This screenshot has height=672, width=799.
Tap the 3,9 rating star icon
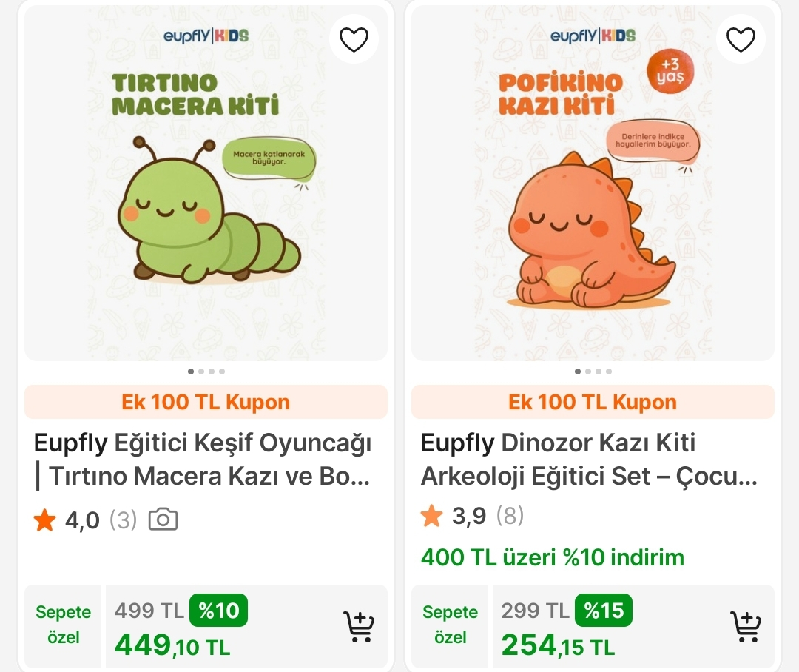coord(432,516)
